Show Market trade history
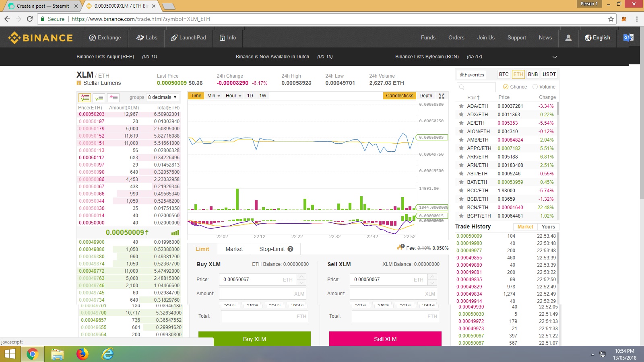644x362 pixels. tap(525, 227)
